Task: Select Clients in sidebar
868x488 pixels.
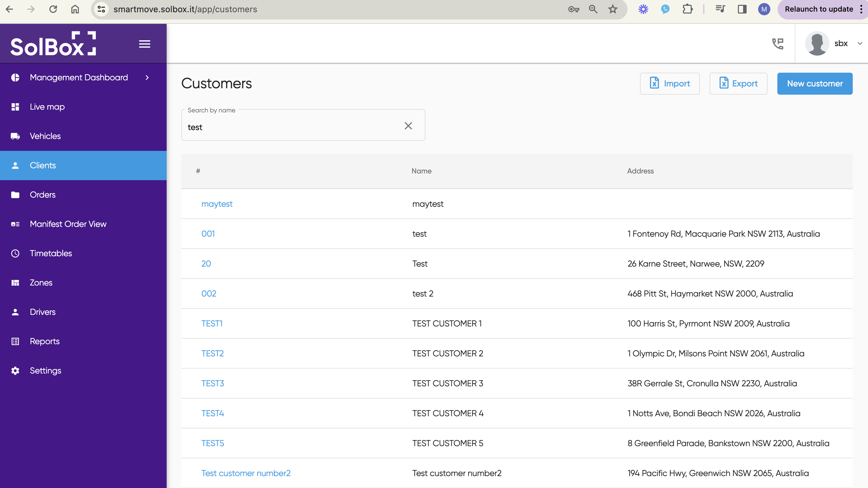Action: 83,166
